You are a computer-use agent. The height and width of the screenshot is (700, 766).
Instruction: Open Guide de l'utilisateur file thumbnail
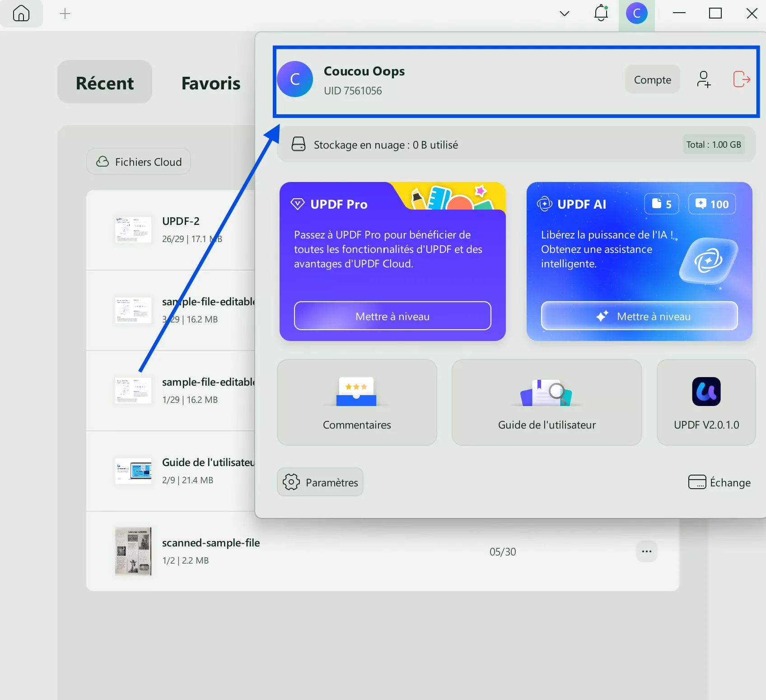133,471
